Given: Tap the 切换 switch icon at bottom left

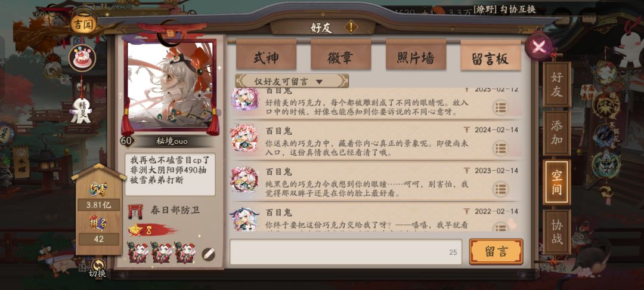Looking at the screenshot, I should [x=98, y=269].
